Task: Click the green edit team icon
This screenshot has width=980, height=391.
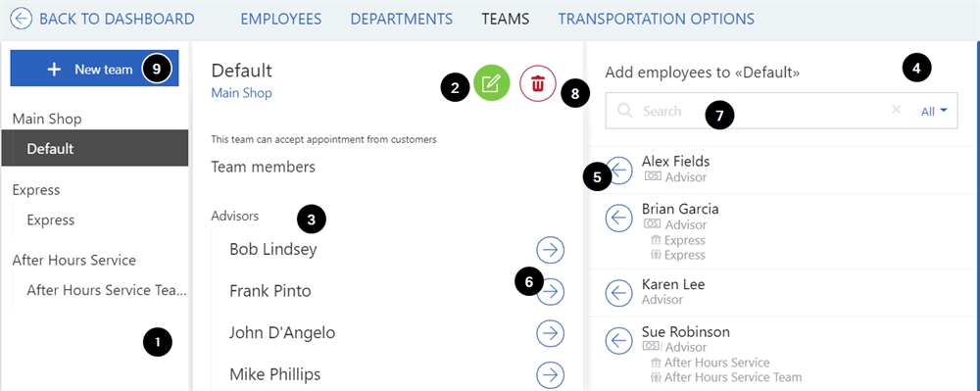Action: pos(492,83)
